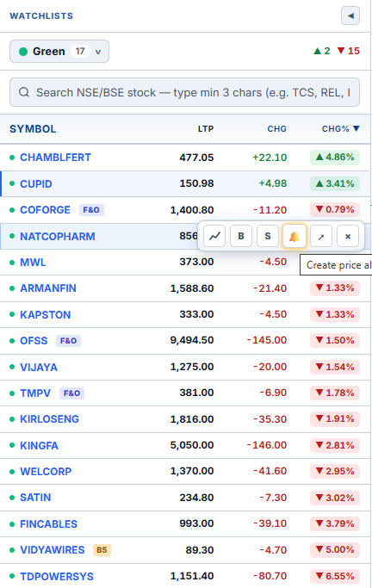
Task: Click the 3.41% change pill for CUPID
Action: point(335,183)
